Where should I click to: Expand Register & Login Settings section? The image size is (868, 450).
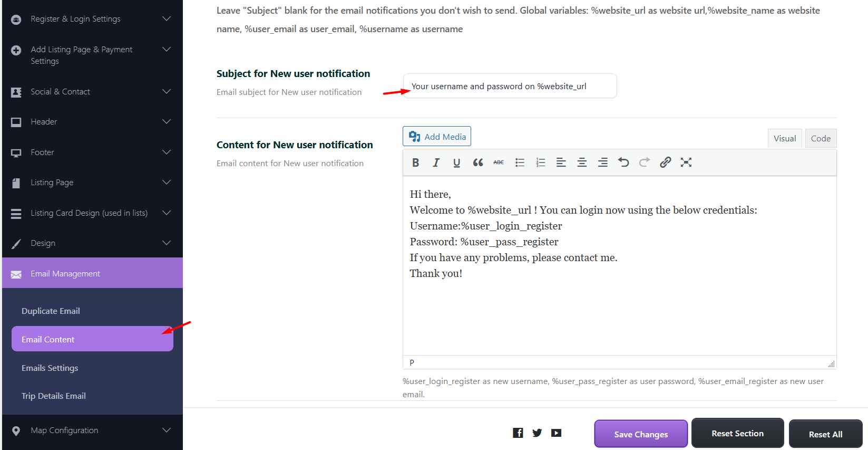pyautogui.click(x=92, y=19)
